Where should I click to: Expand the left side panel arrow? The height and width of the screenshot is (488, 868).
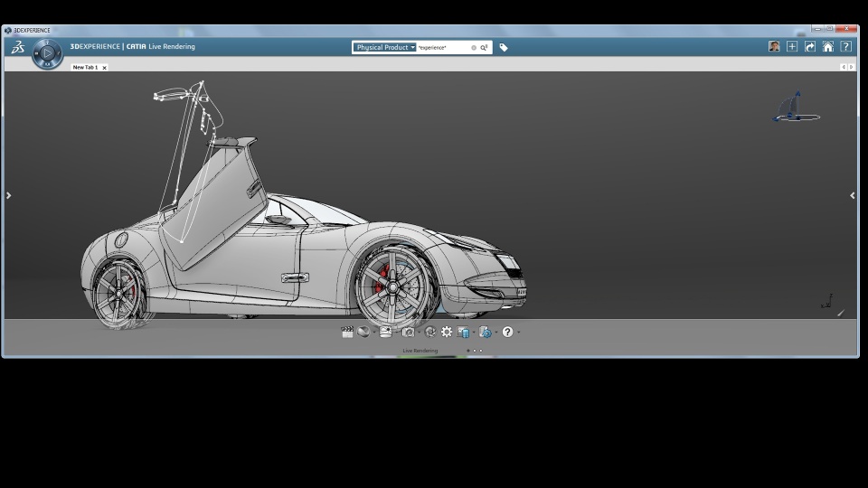8,195
